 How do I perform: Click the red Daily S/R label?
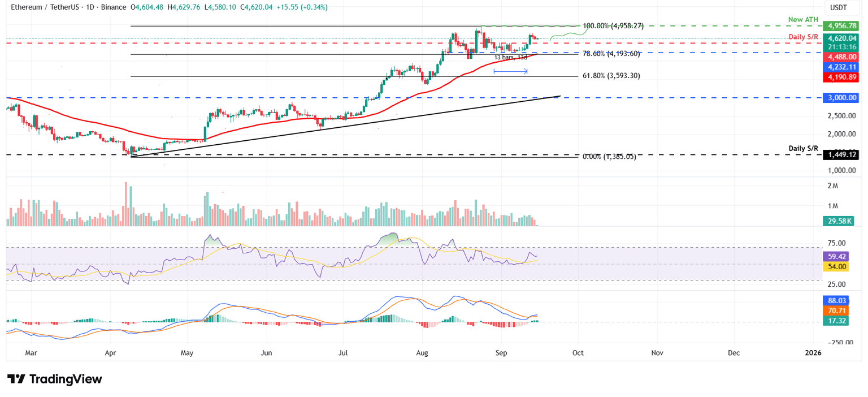(x=804, y=36)
